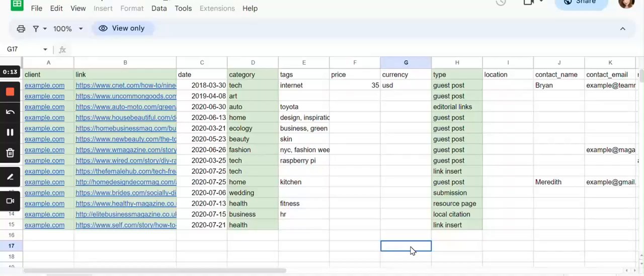Click the Google Sheets home logo
Image resolution: width=644 pixels, height=276 pixels.
pos(17,5)
